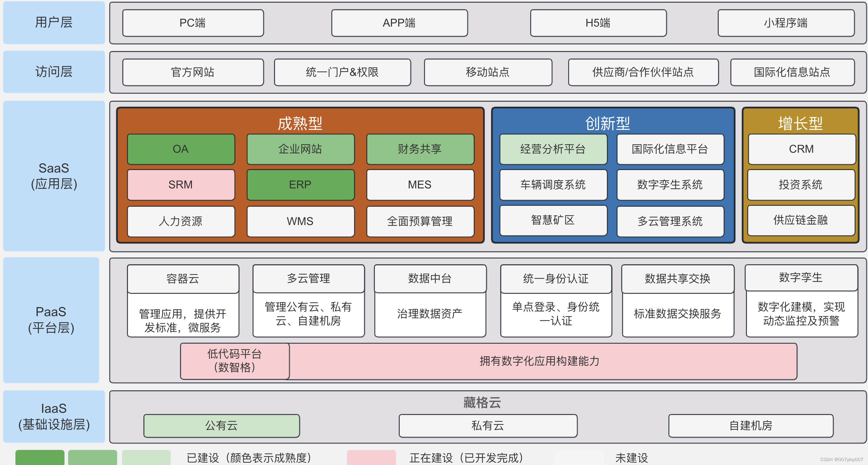Select 供应商/合作伙伴站点 box
Viewport: 868px width, 465px height.
[643, 72]
